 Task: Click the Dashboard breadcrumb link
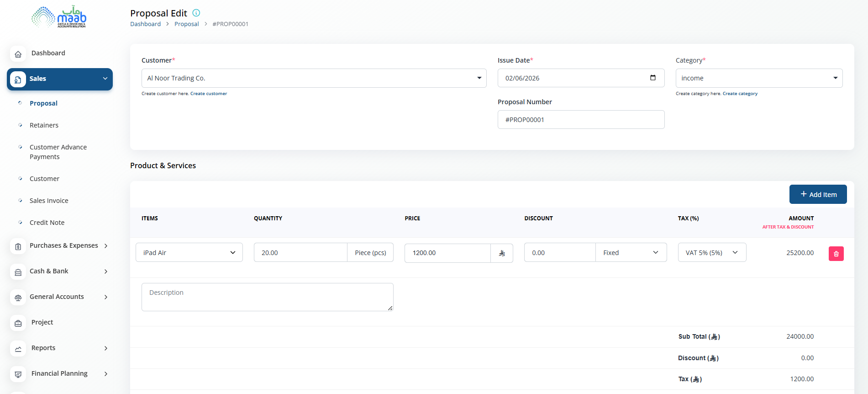tap(145, 24)
